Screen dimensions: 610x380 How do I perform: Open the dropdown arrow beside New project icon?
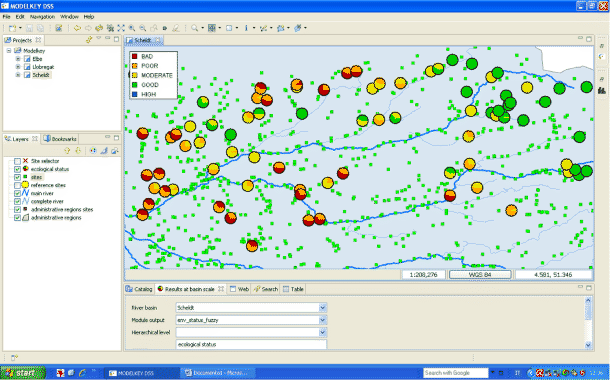tap(20, 28)
